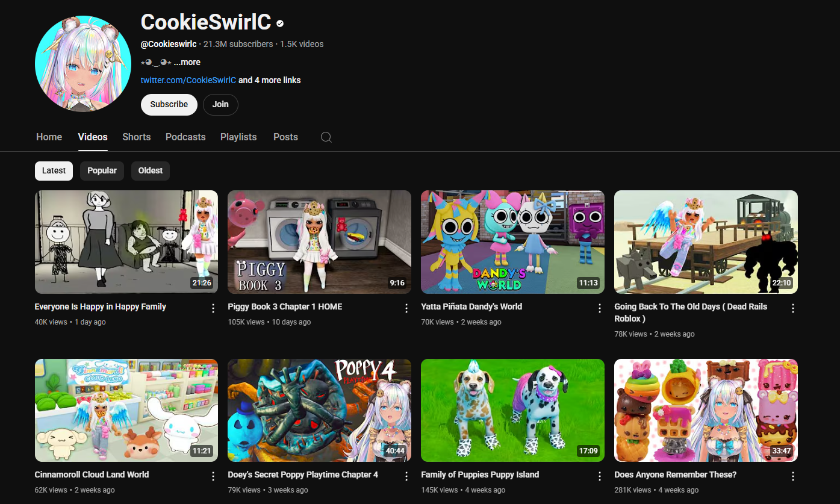
Task: Play the Poppy 4 Playtime thumbnail
Action: 319,411
